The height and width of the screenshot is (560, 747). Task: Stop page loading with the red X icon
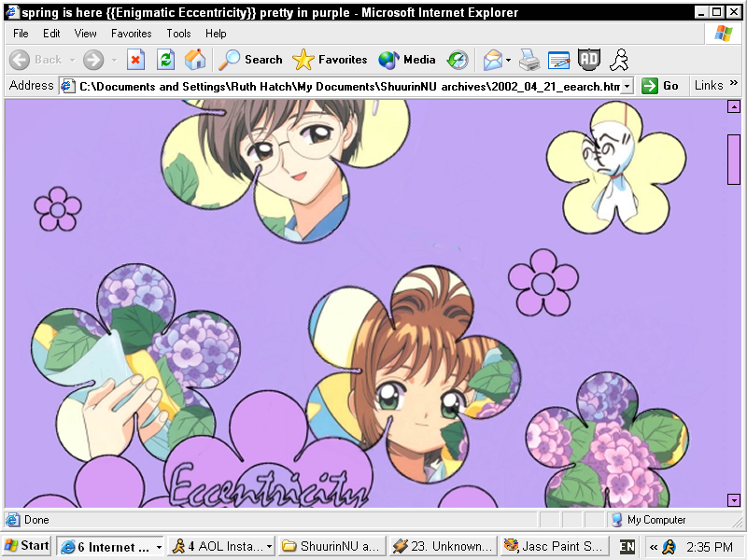pyautogui.click(x=135, y=60)
